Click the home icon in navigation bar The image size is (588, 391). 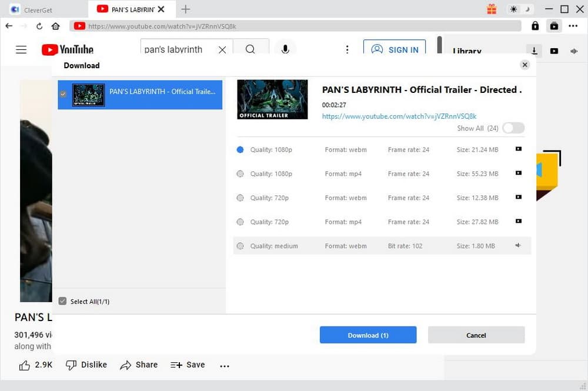tap(55, 26)
